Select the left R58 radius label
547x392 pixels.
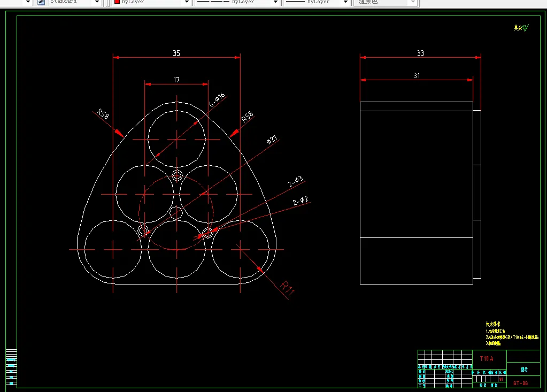pos(103,114)
